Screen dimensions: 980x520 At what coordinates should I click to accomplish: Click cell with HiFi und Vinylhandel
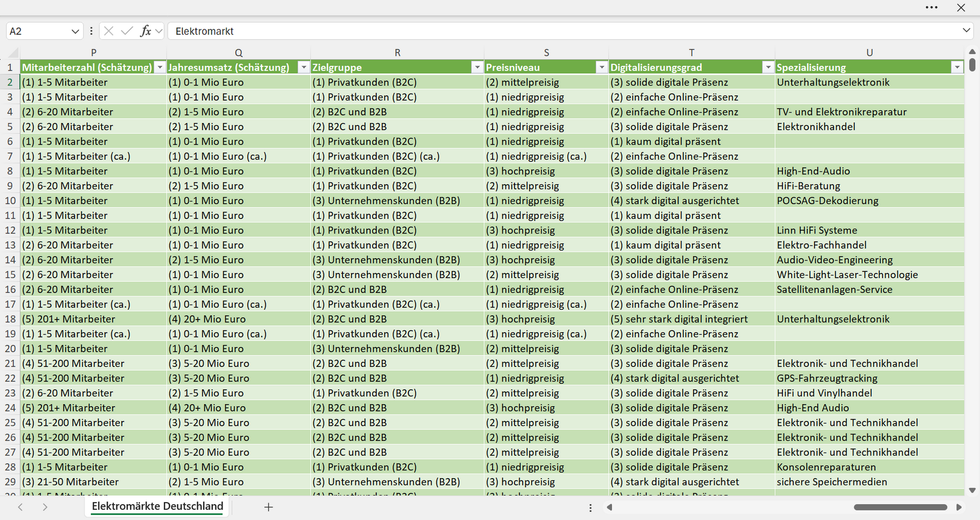pyautogui.click(x=869, y=393)
